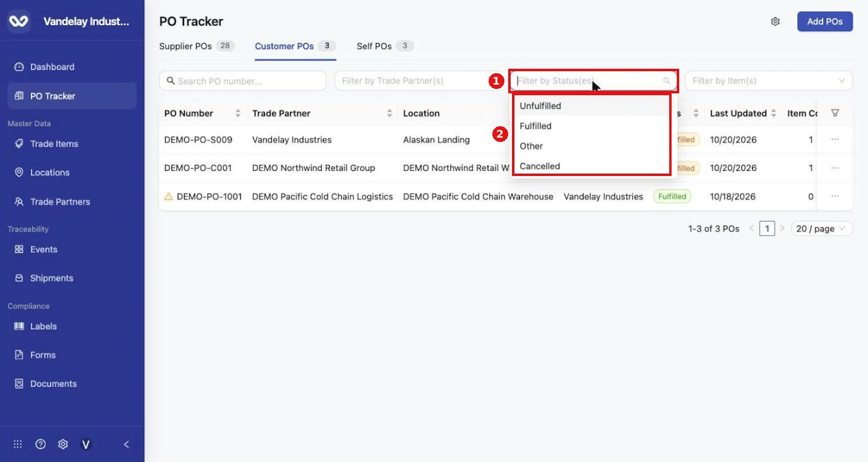Select the Customer POs tab

point(295,46)
